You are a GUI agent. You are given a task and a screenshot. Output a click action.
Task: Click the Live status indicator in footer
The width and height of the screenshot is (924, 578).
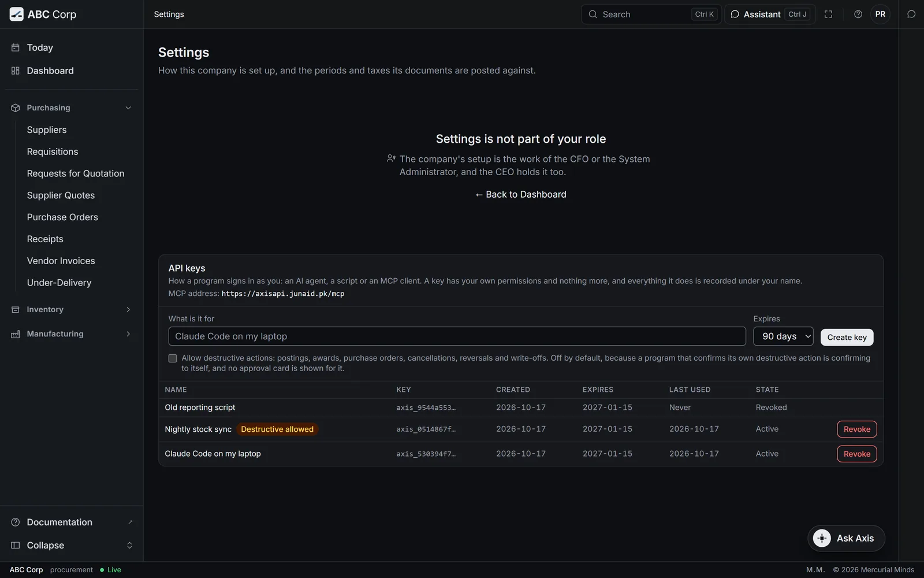click(110, 570)
